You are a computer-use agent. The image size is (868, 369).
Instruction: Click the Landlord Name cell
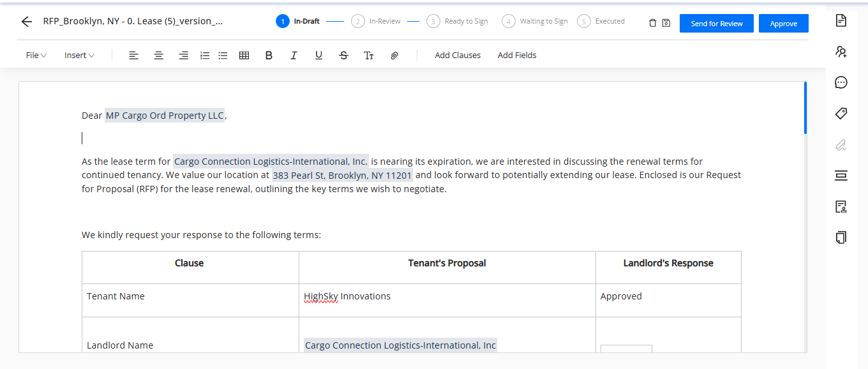(190, 335)
